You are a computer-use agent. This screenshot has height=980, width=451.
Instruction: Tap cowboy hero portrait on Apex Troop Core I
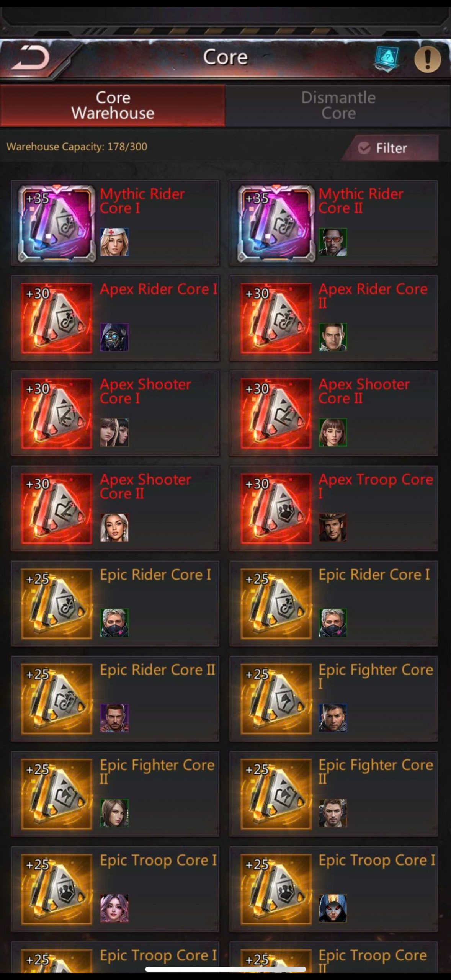333,528
